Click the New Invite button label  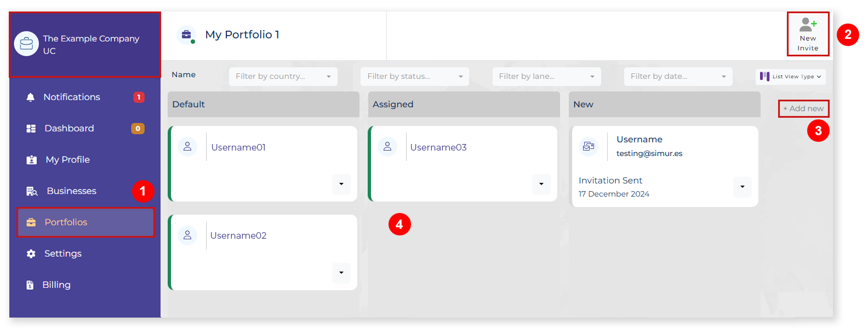(x=808, y=43)
